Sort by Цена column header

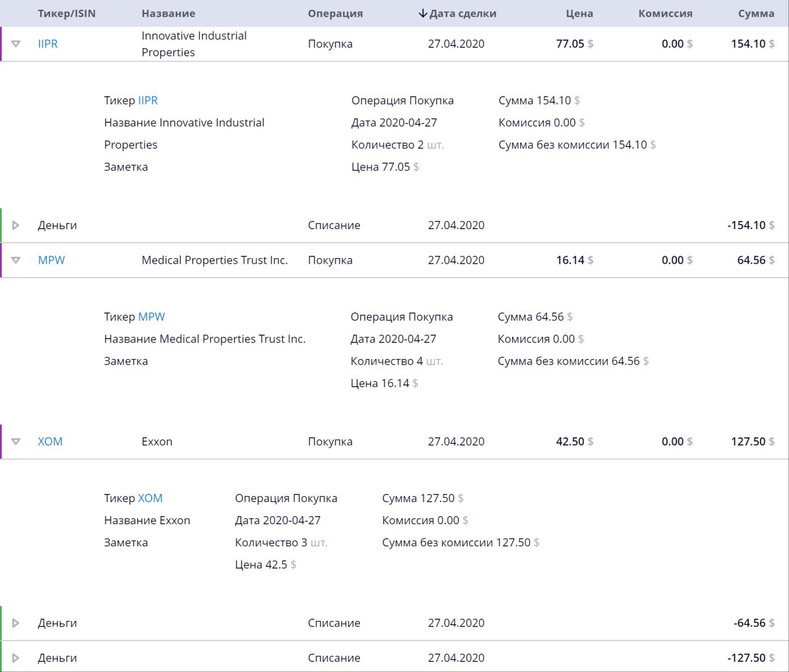(x=579, y=14)
